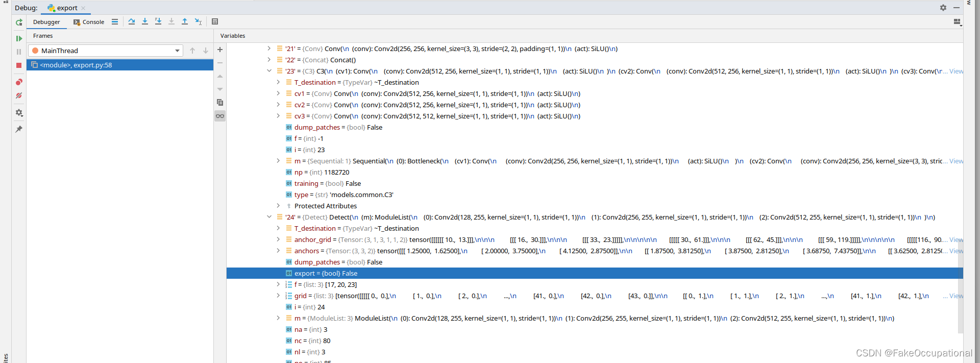Select np = 1182720 variable row
The height and width of the screenshot is (363, 980).
click(595, 172)
